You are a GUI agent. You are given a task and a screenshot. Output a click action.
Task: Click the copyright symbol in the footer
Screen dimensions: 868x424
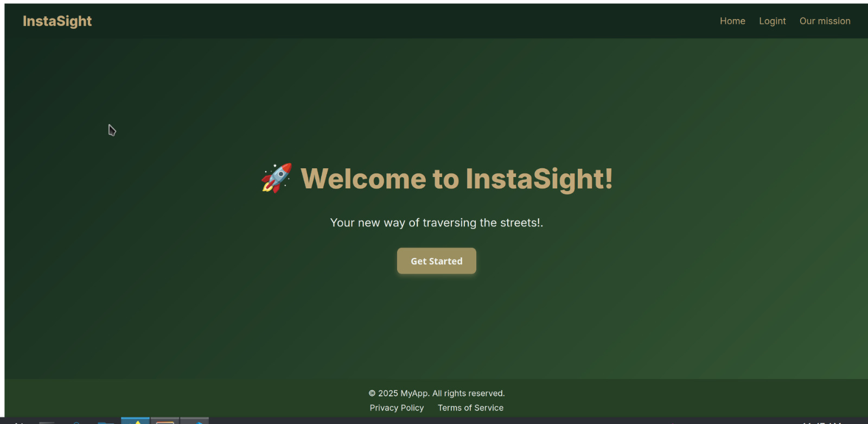tap(372, 393)
